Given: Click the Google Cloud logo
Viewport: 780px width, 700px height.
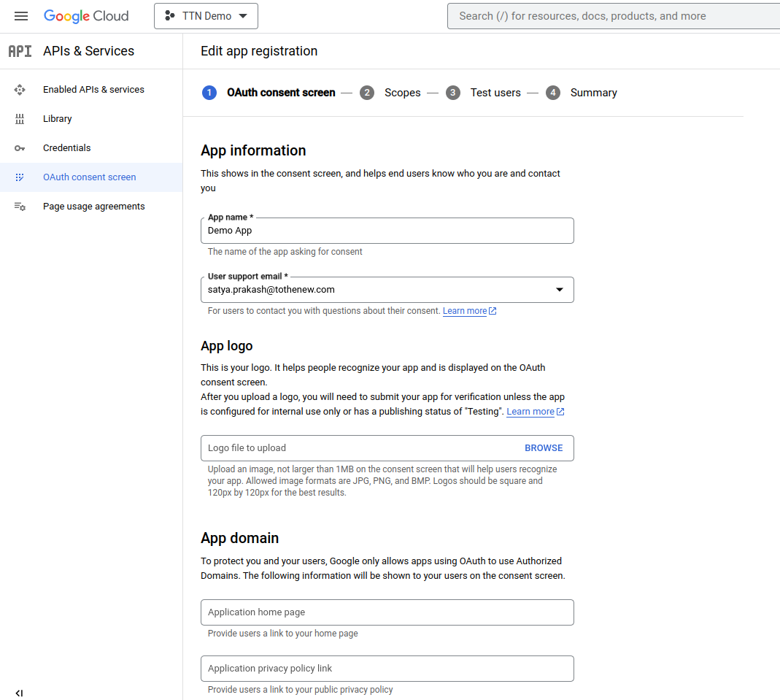Looking at the screenshot, I should (86, 16).
